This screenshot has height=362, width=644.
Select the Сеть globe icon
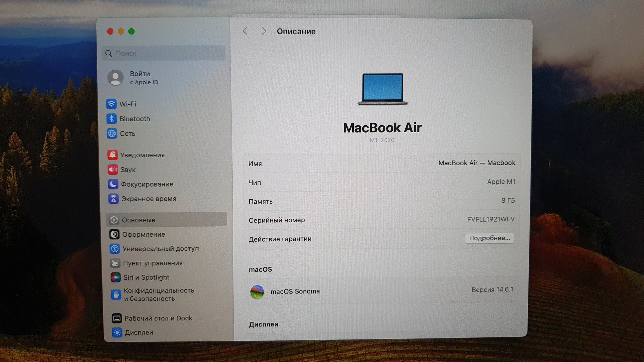(112, 133)
